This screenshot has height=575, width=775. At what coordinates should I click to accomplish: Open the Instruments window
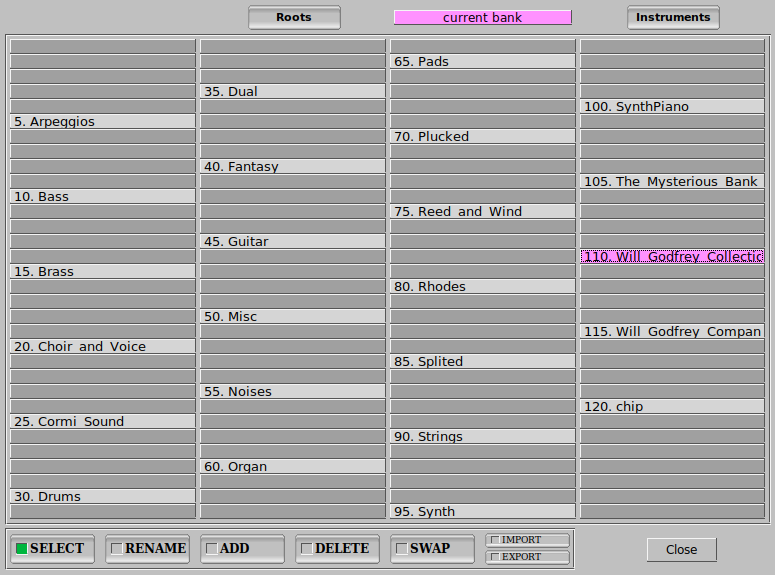pyautogui.click(x=673, y=17)
